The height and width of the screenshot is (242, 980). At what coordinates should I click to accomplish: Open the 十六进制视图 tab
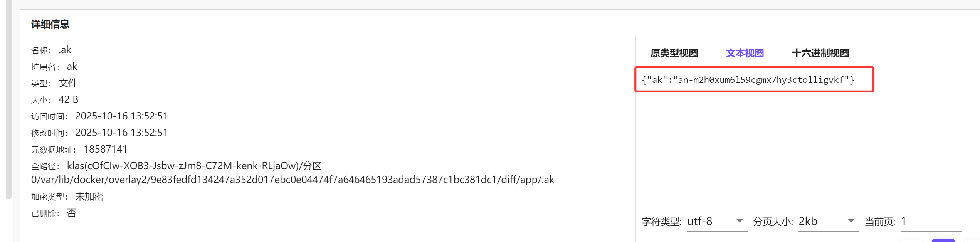pos(820,53)
